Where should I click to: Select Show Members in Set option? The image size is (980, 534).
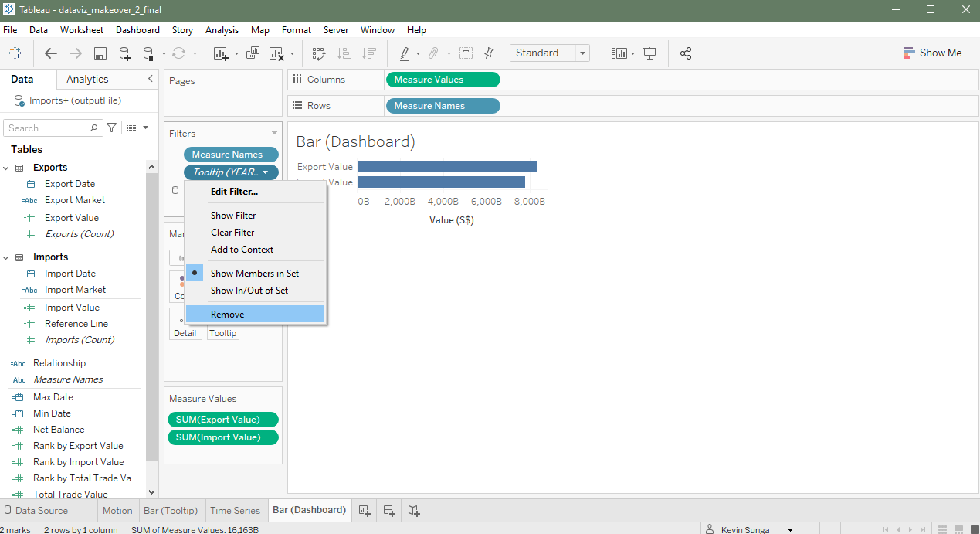pos(254,274)
